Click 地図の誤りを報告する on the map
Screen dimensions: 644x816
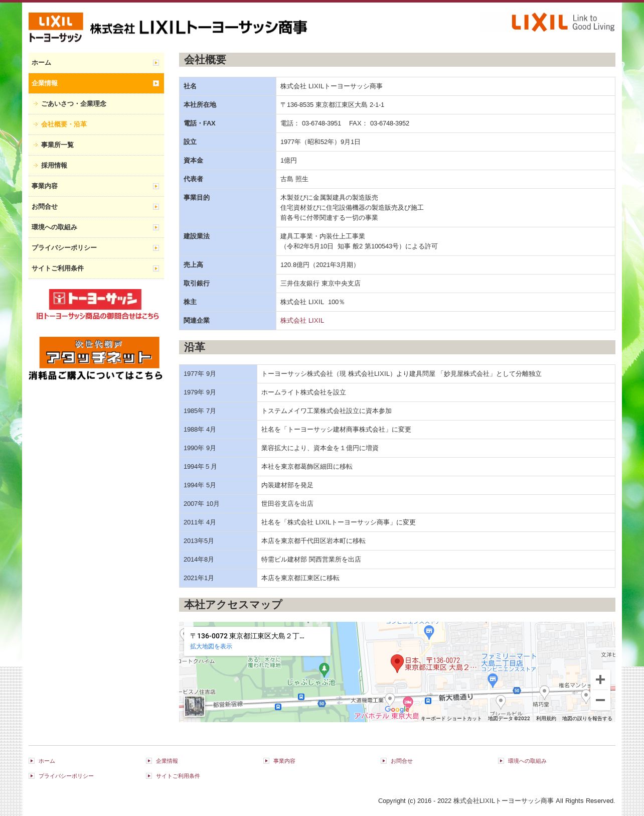pos(587,719)
